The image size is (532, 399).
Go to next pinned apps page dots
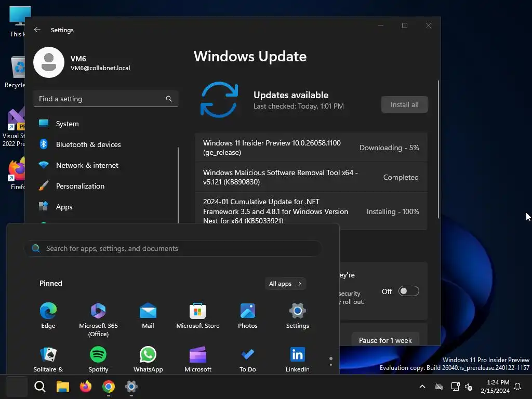tap(331, 362)
